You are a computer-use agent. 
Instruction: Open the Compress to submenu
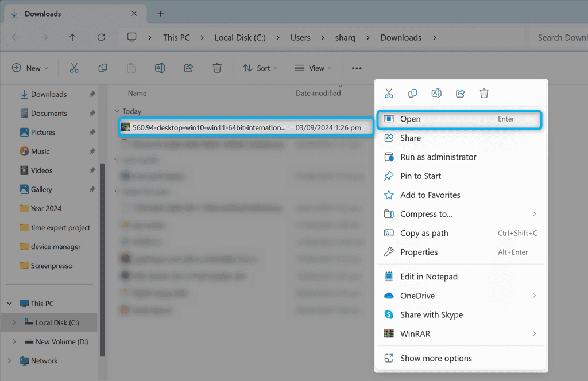pyautogui.click(x=459, y=214)
